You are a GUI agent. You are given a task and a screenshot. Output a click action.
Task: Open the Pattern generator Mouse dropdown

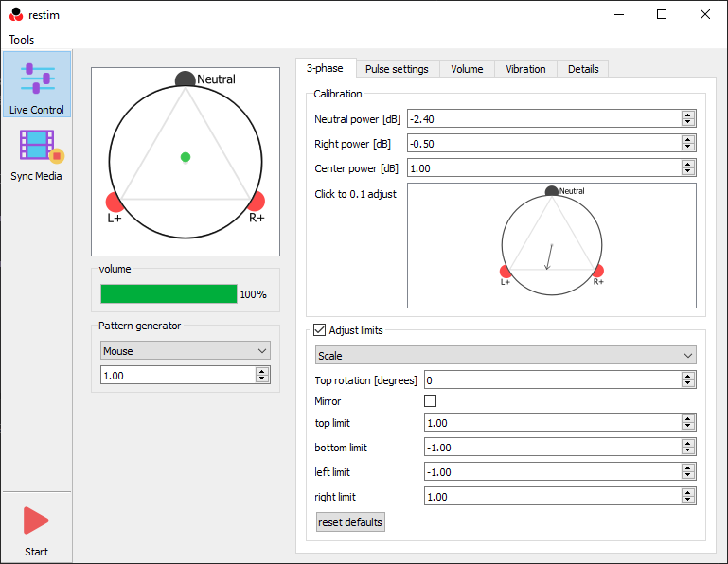point(186,350)
